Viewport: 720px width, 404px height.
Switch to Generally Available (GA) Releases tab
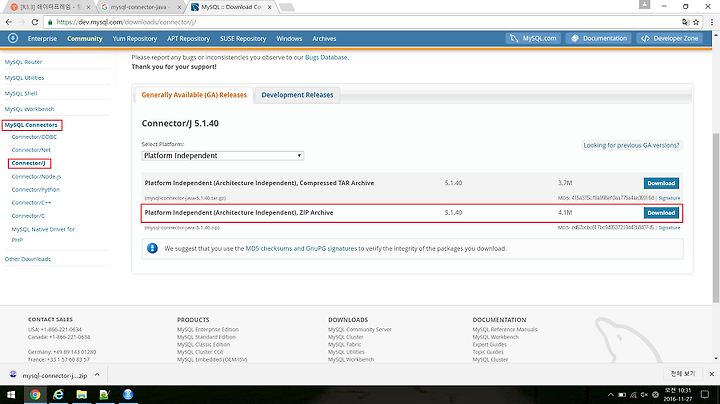click(x=194, y=95)
